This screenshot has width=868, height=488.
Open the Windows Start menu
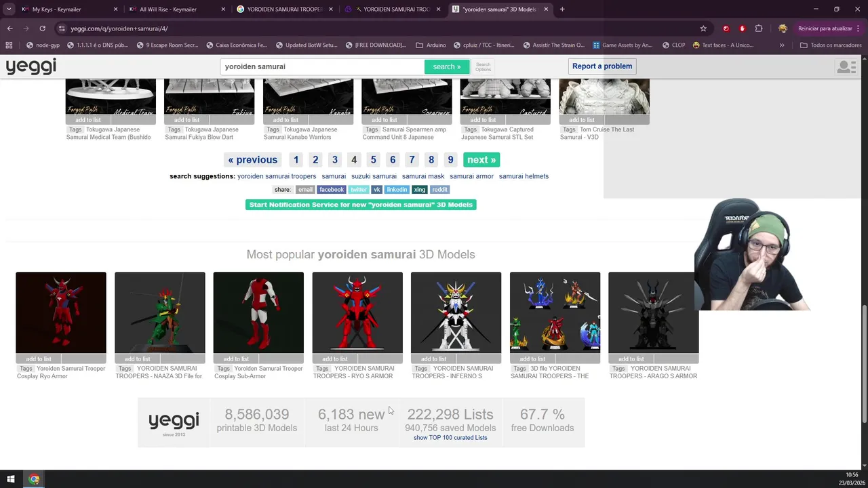(x=11, y=479)
